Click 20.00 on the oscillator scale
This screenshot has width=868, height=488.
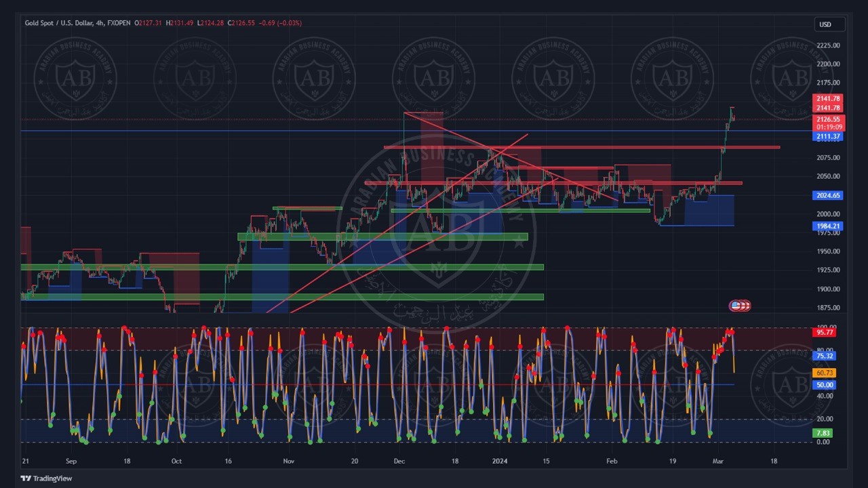[x=823, y=419]
